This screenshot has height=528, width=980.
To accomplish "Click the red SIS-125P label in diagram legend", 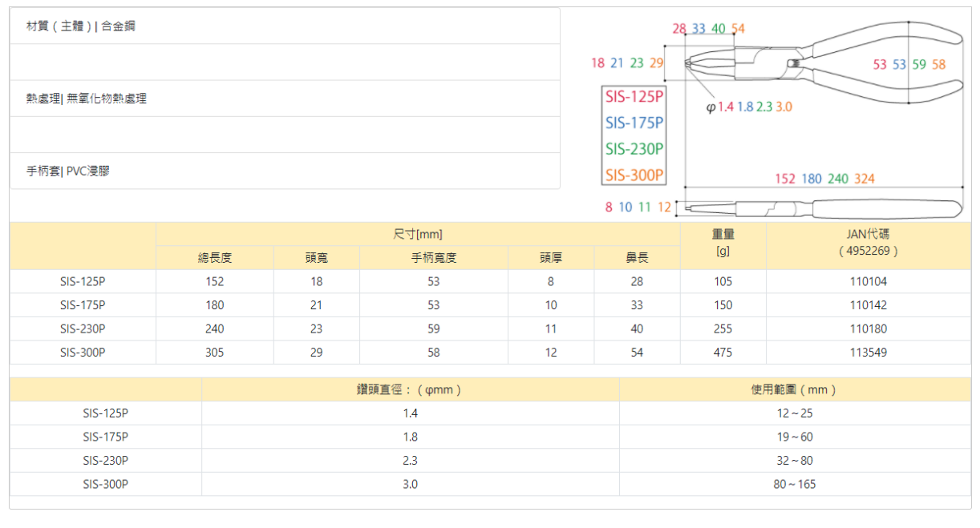I will (x=634, y=98).
